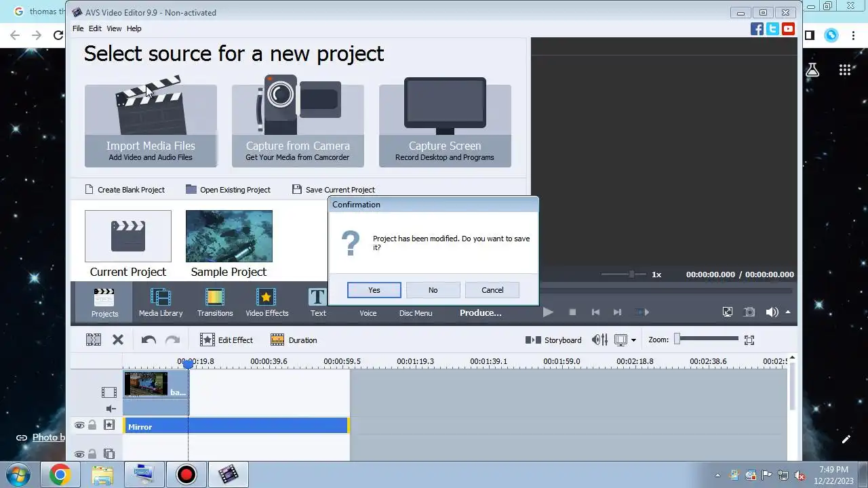The width and height of the screenshot is (868, 488).
Task: Hide the video effects track
Action: pos(79,426)
